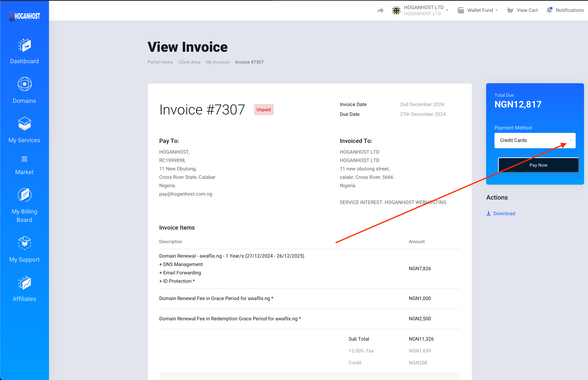Image resolution: width=588 pixels, height=380 pixels.
Task: Click the HOGANHOST logo in sidebar
Action: point(24,16)
